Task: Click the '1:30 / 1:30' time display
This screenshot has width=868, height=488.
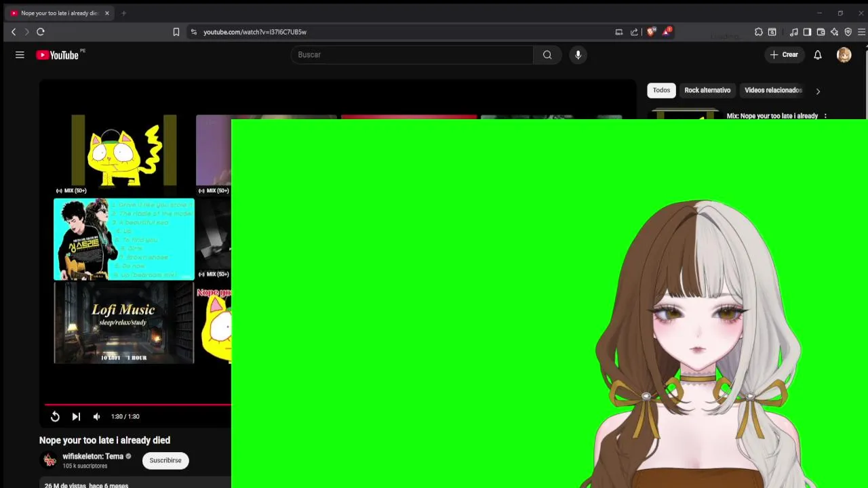Action: pyautogui.click(x=125, y=417)
